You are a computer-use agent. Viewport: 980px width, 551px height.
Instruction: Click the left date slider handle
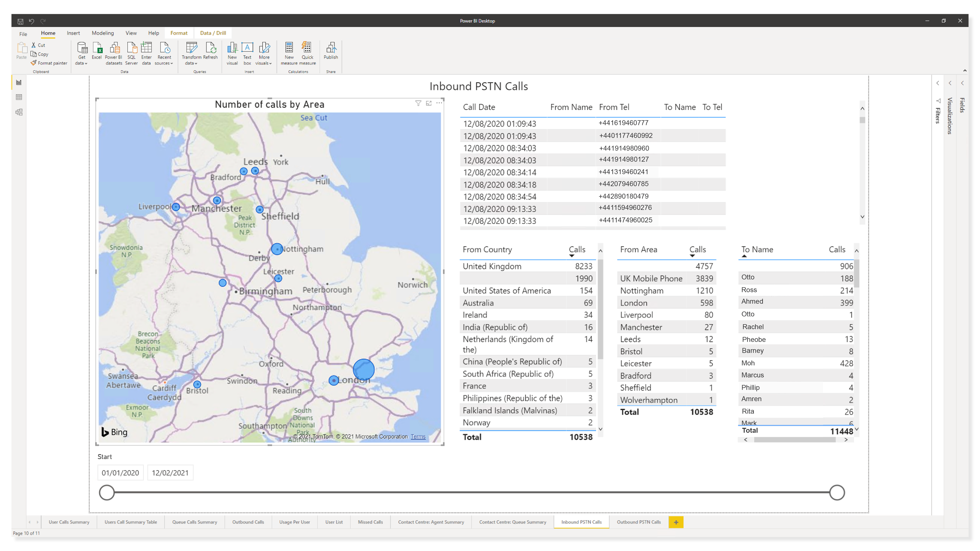point(107,492)
